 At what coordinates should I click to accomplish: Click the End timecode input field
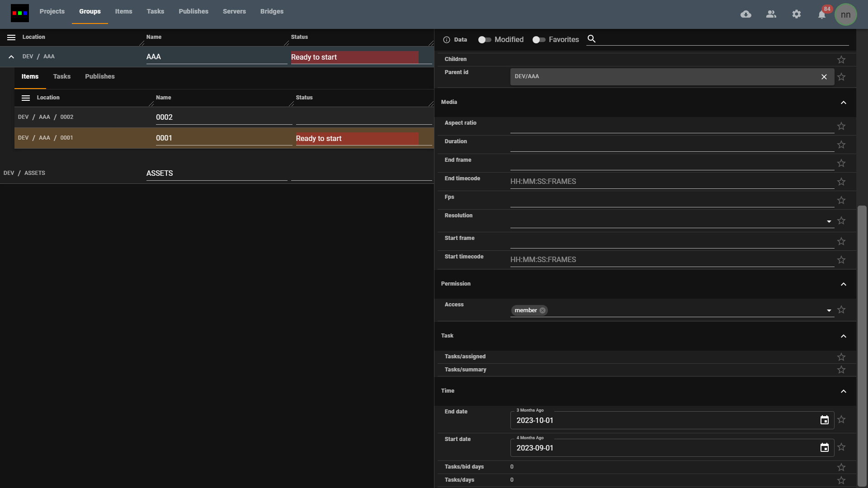click(672, 182)
